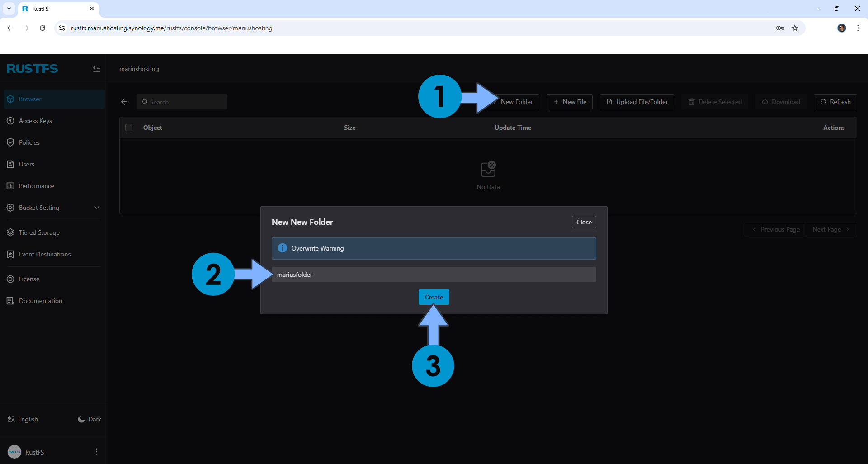Click the Event Destinations bookmark icon
Image resolution: width=868 pixels, height=464 pixels.
tap(10, 254)
